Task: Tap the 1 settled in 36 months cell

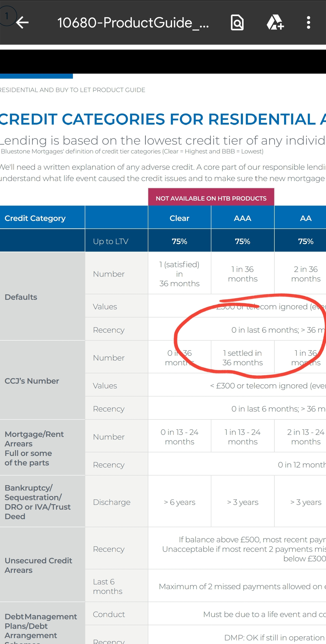Action: click(243, 358)
